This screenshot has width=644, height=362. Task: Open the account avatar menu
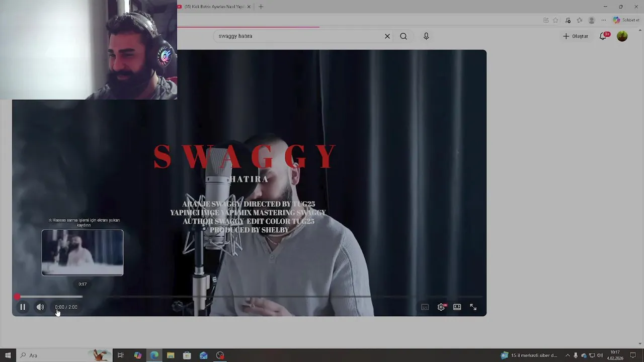[x=622, y=36]
